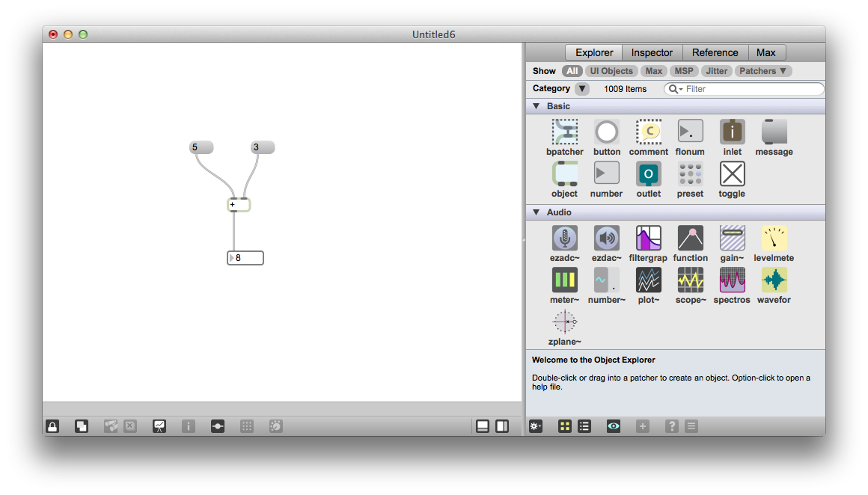Image resolution: width=868 pixels, height=495 pixels.
Task: Click the levelmeter icon
Action: [774, 238]
